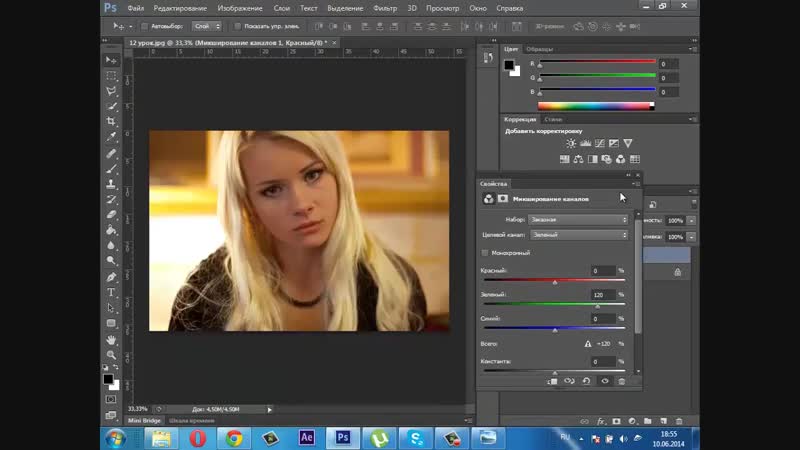The width and height of the screenshot is (800, 450).
Task: Click the foreground color swatch in toolbox
Action: click(108, 379)
